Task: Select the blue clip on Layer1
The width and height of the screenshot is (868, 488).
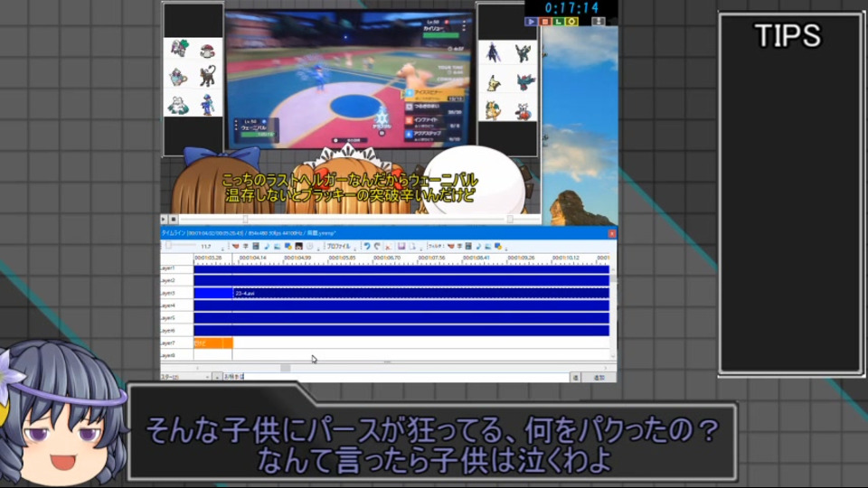Action: coord(401,269)
